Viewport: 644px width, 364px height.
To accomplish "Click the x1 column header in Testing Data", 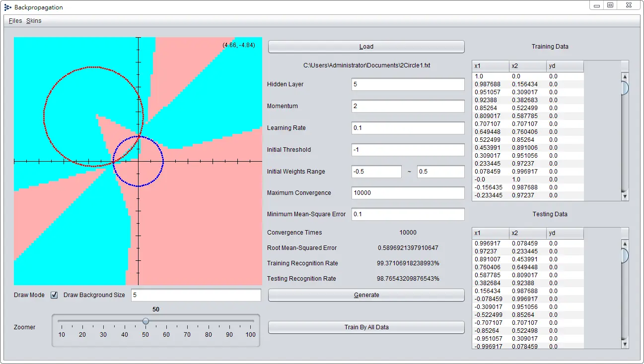I will pyautogui.click(x=491, y=234).
